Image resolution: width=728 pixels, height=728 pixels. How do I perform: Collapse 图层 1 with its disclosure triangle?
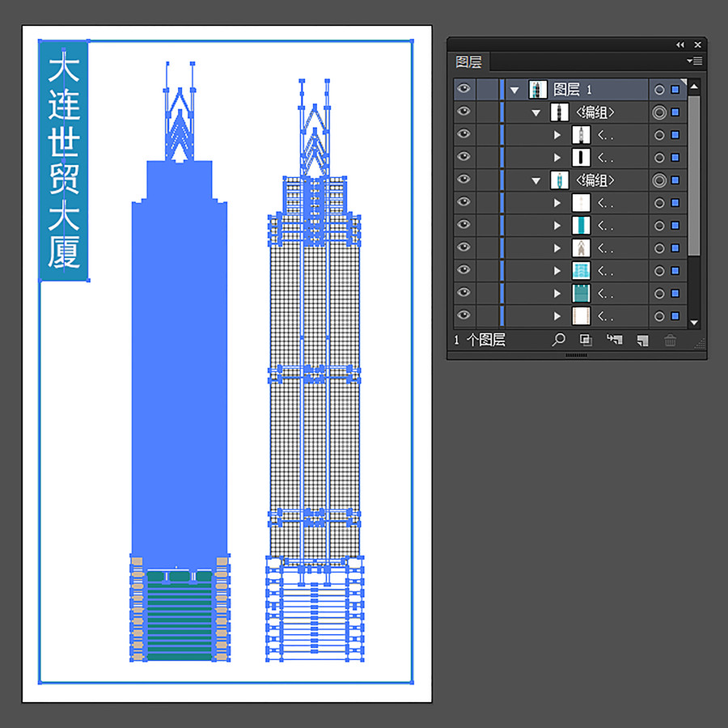click(514, 90)
